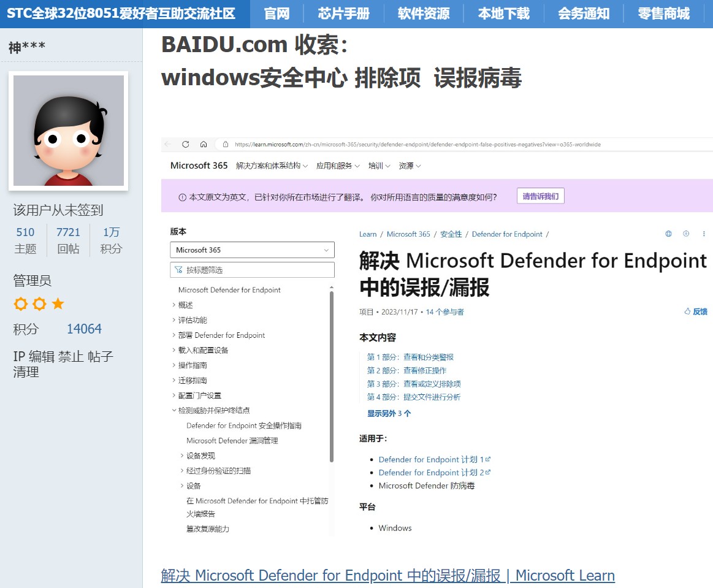Image resolution: width=713 pixels, height=588 pixels.
Task: Open 第 2 部分: 查看修正操作 link
Action: point(406,370)
